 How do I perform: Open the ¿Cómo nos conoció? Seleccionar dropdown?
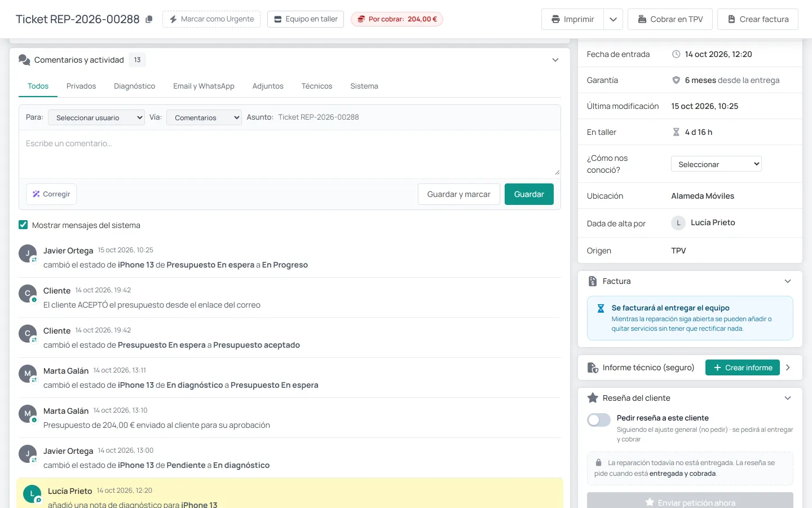click(716, 164)
